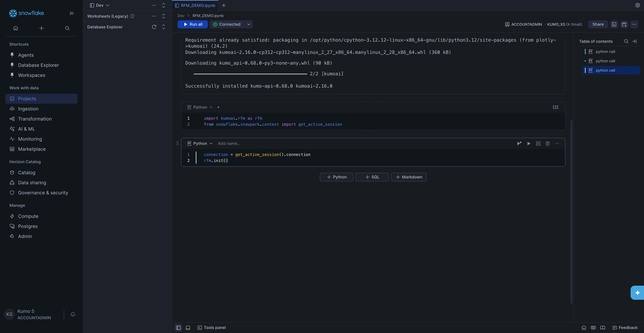Collapse the Table of contents panel
This screenshot has height=333, width=644.
pyautogui.click(x=634, y=41)
